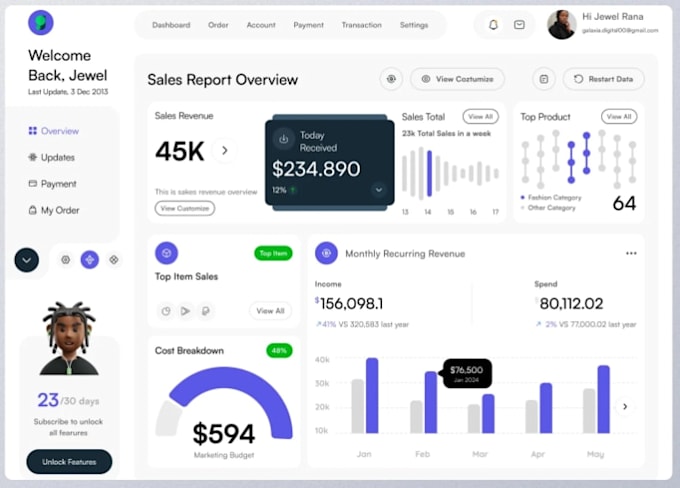The image size is (680, 488).
Task: Select Updates in the sidebar
Action: (52, 157)
